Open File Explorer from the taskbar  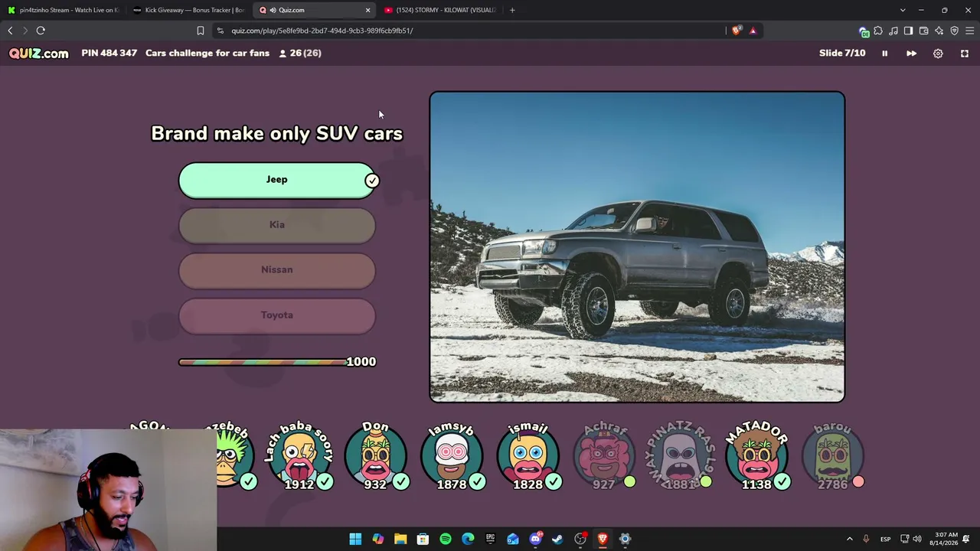(400, 539)
